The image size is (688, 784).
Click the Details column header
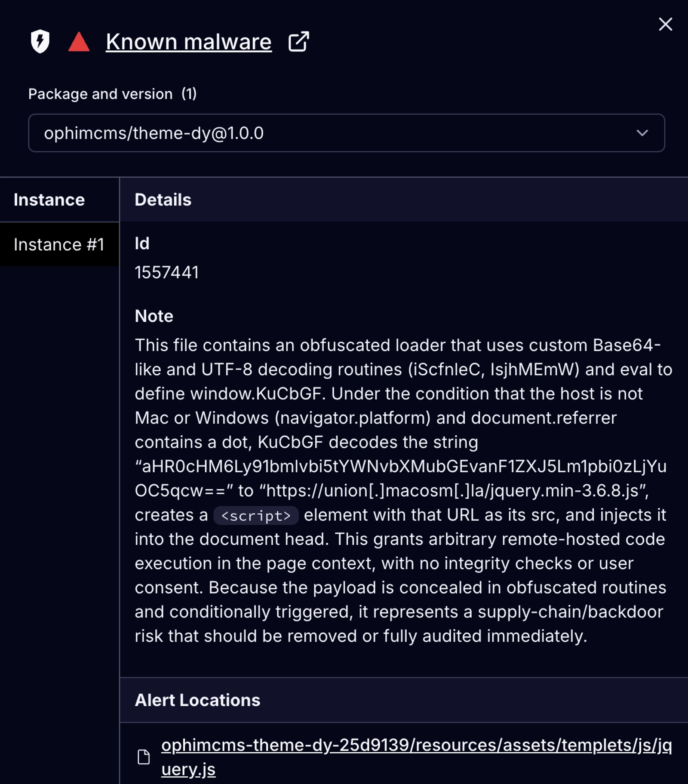(163, 199)
